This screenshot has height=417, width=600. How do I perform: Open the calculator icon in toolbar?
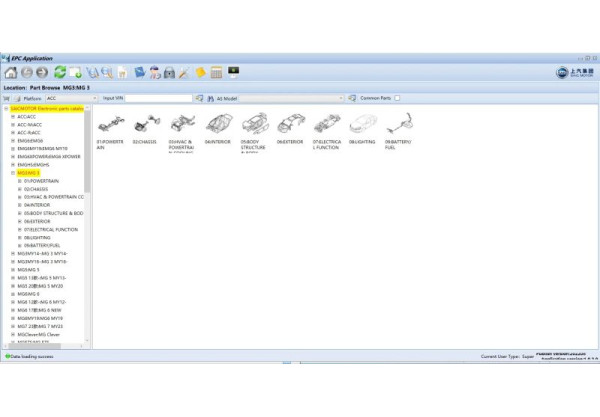pyautogui.click(x=216, y=73)
